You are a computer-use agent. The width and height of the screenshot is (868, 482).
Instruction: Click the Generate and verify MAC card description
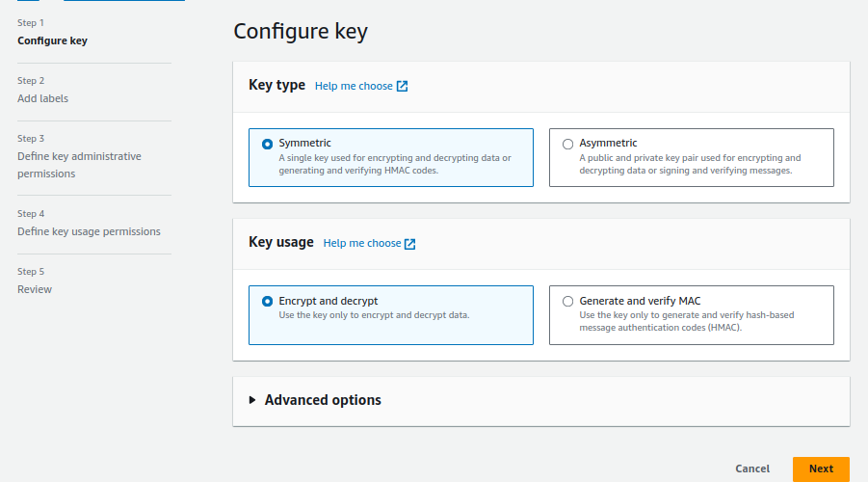click(x=687, y=321)
